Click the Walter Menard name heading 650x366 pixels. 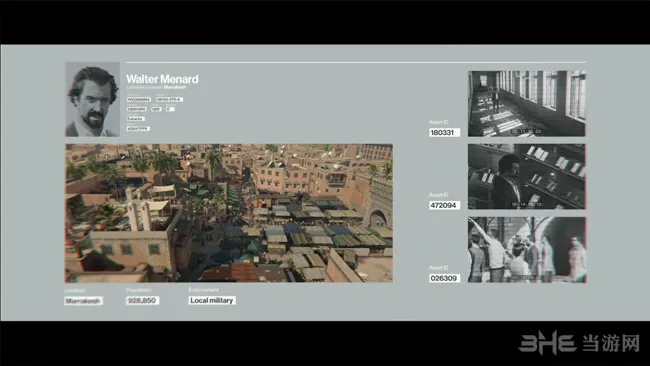pos(162,79)
